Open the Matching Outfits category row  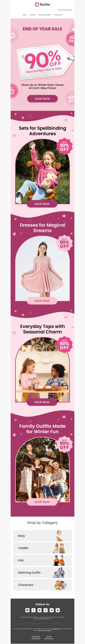pyautogui.click(x=42, y=572)
